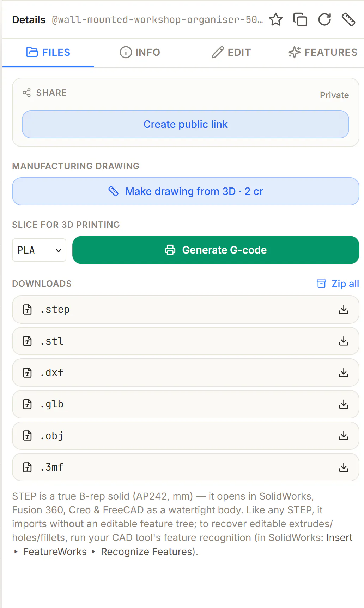Click the copy/duplicate icon in header

coord(300,19)
